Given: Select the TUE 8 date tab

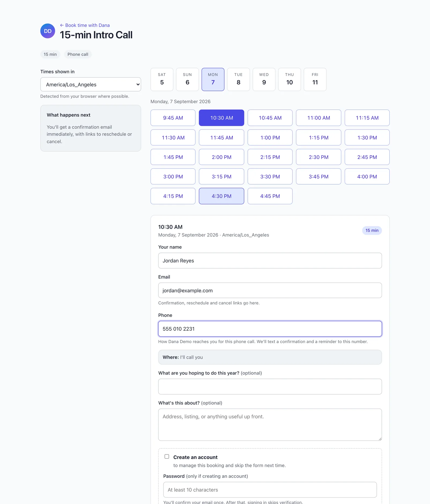Looking at the screenshot, I should 238,80.
